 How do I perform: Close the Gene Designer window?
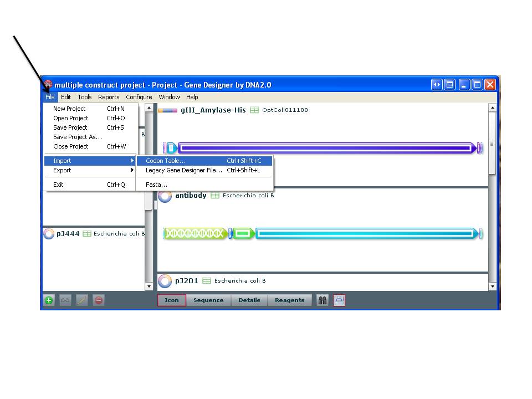(490, 84)
